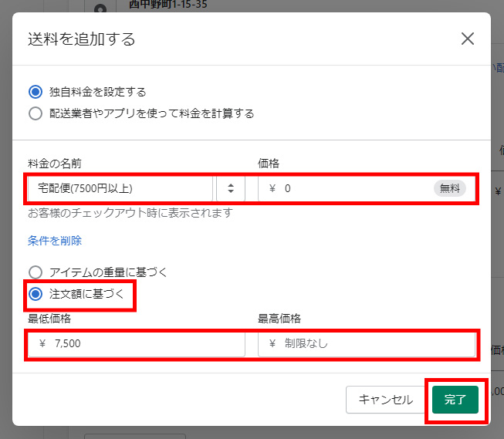Image resolution: width=504 pixels, height=439 pixels.
Task: Click the dialog title 送料を追加する
Action: point(81,39)
